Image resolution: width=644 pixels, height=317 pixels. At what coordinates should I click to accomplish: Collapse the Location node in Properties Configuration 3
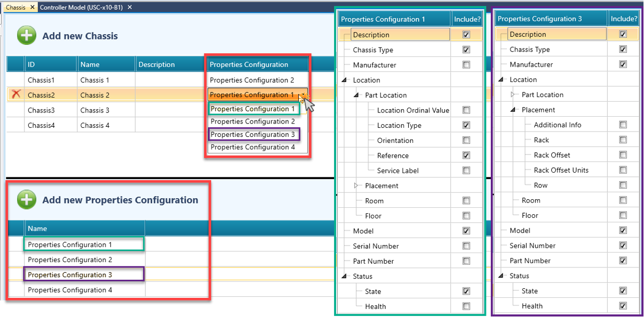[x=502, y=80]
